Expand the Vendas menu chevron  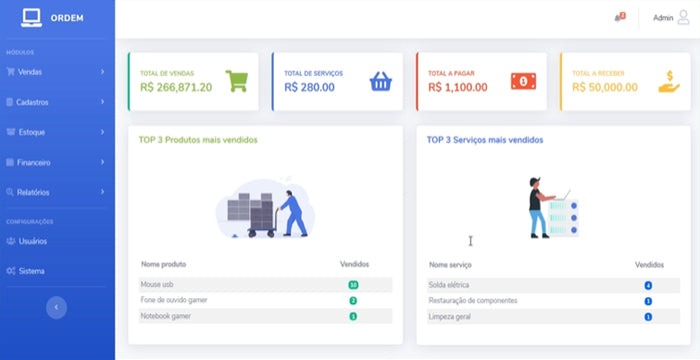102,71
